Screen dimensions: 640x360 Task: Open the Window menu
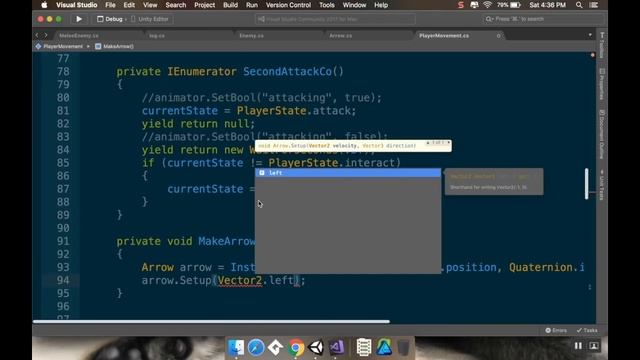[x=354, y=5]
